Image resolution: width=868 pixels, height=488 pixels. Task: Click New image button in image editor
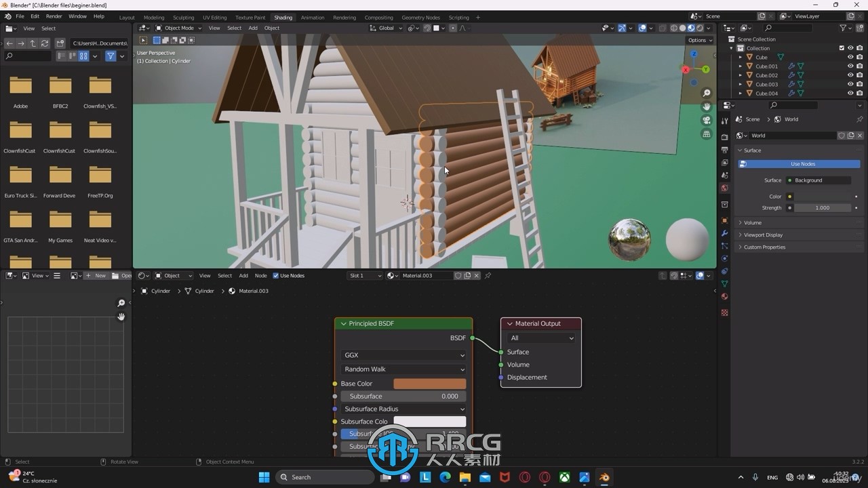point(96,276)
